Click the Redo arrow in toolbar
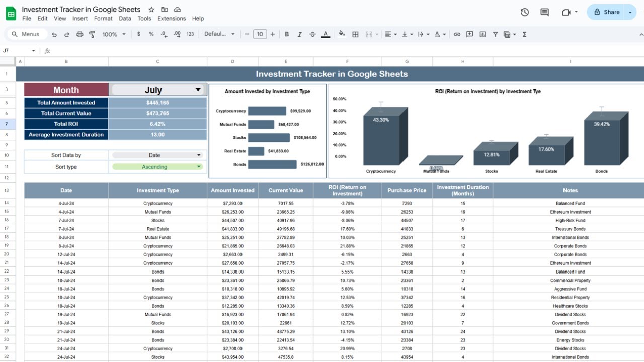Screen dimensions: 644x362 [x=67, y=34]
